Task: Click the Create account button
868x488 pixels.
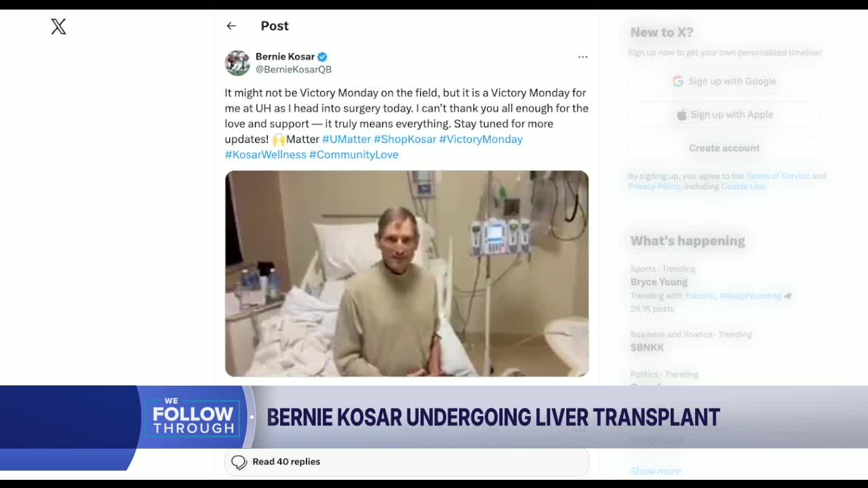Action: click(x=724, y=148)
